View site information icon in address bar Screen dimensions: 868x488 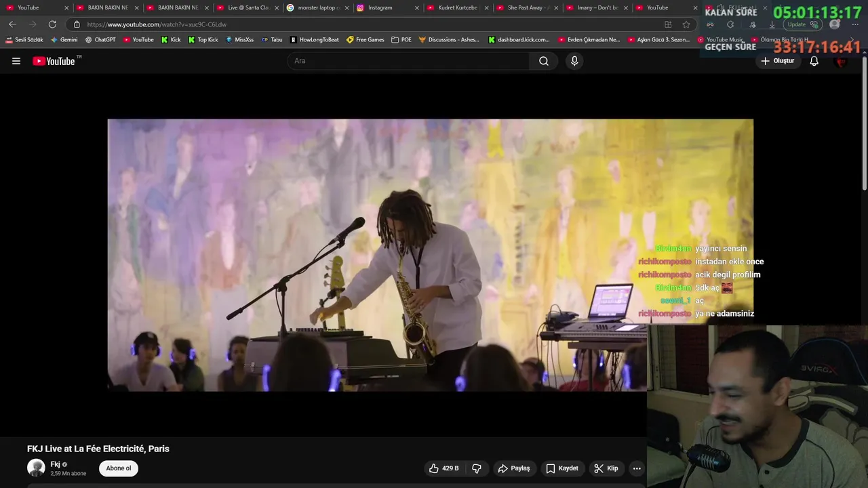(77, 24)
